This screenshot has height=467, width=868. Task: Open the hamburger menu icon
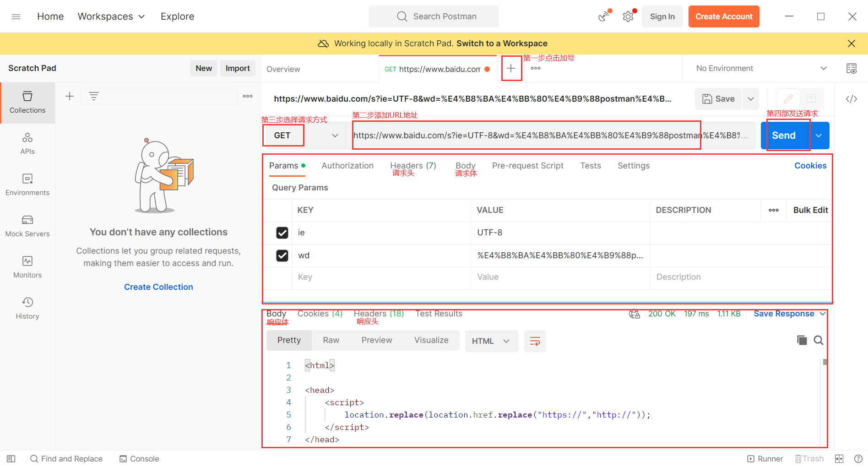(x=16, y=16)
